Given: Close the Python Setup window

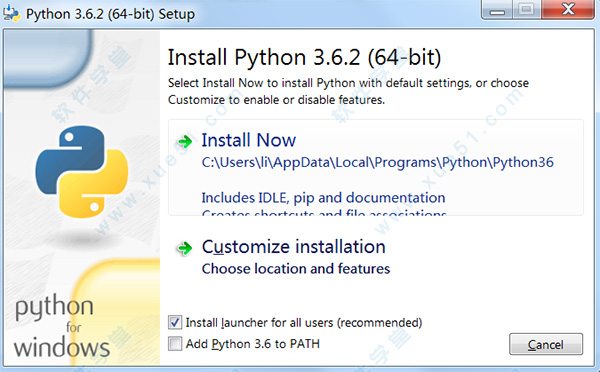Looking at the screenshot, I should (568, 10).
